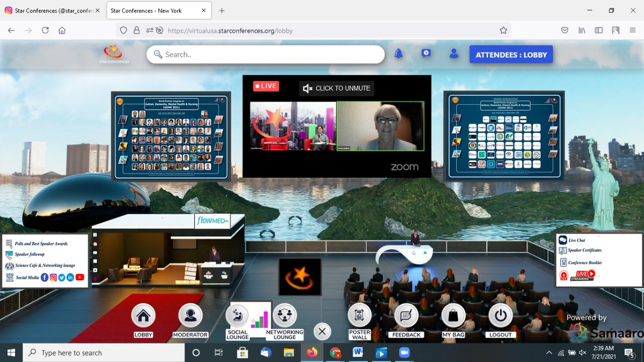Image resolution: width=644 pixels, height=362 pixels.
Task: Open the schedule clock icon in header
Action: coord(426,53)
